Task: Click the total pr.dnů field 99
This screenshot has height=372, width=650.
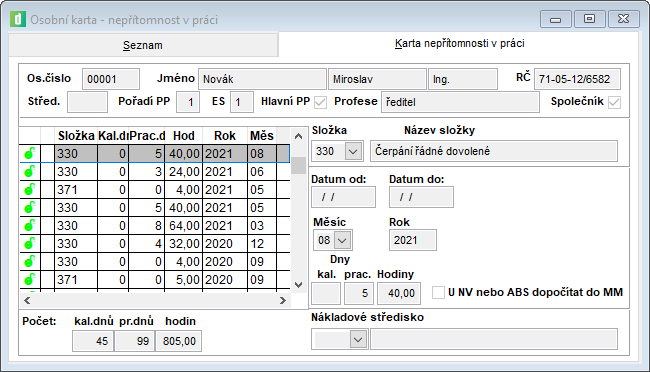Action: 135,341
